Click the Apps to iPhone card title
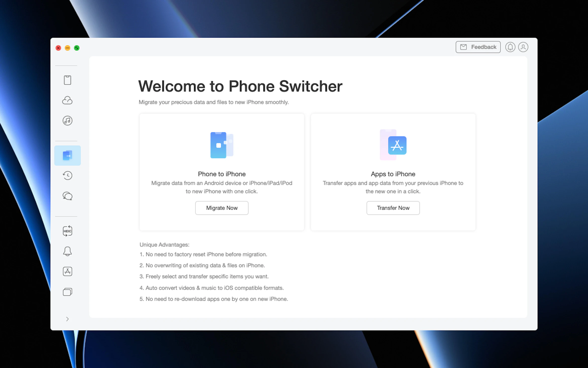588x368 pixels. (393, 174)
